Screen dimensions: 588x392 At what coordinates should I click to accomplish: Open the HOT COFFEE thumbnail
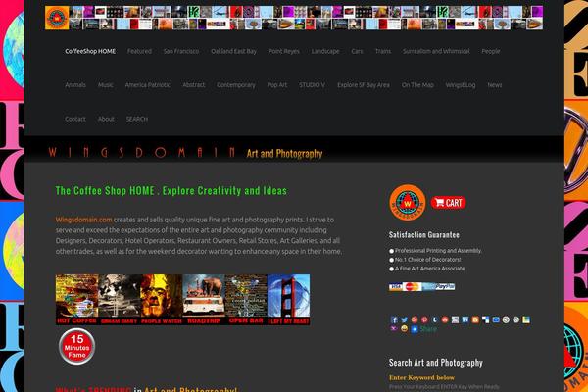(76, 299)
